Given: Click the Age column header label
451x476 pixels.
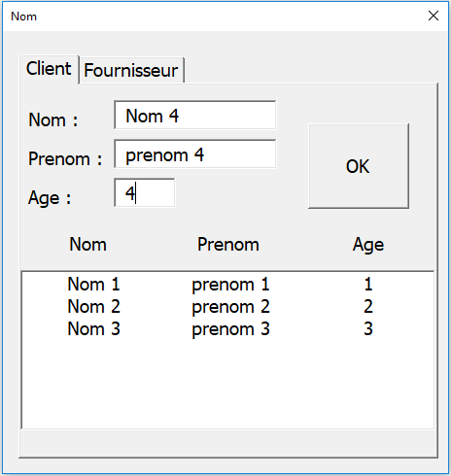Looking at the screenshot, I should click(368, 245).
